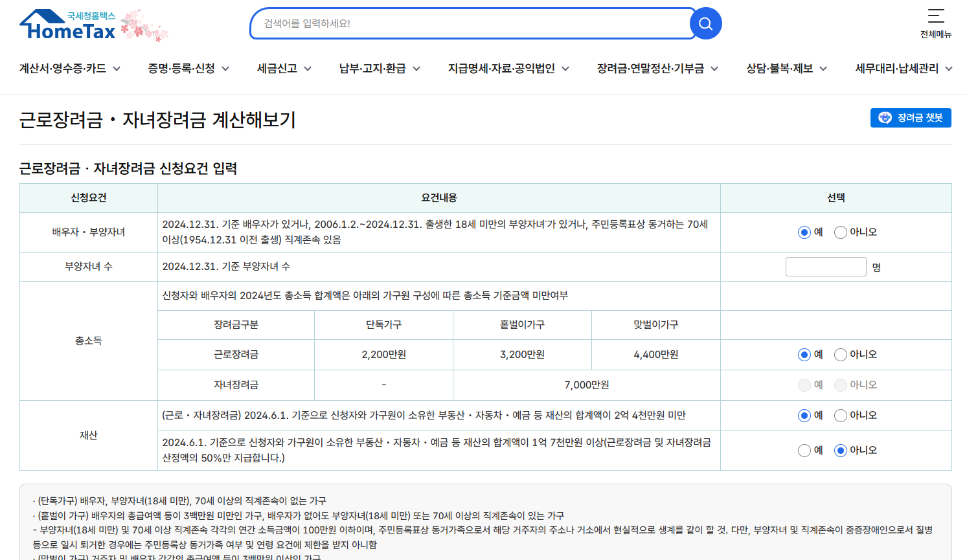This screenshot has height=560, width=967.
Task: Open 증명·등록·신청 menu
Action: (x=181, y=69)
